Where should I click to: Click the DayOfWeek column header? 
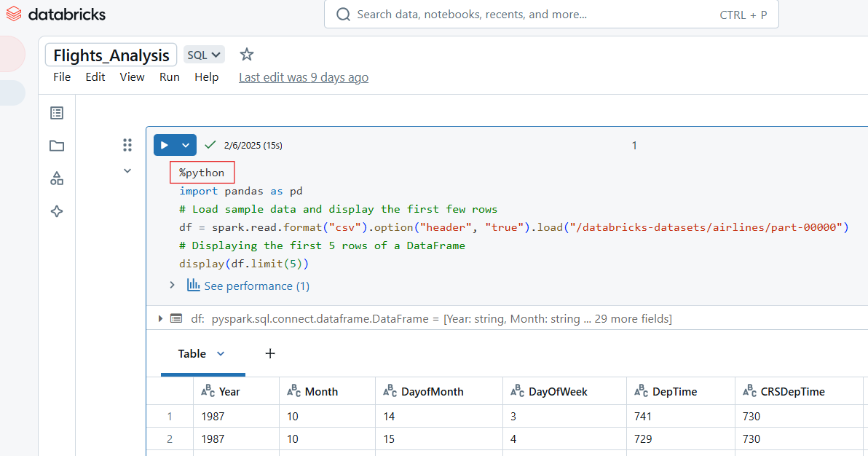tap(564, 391)
